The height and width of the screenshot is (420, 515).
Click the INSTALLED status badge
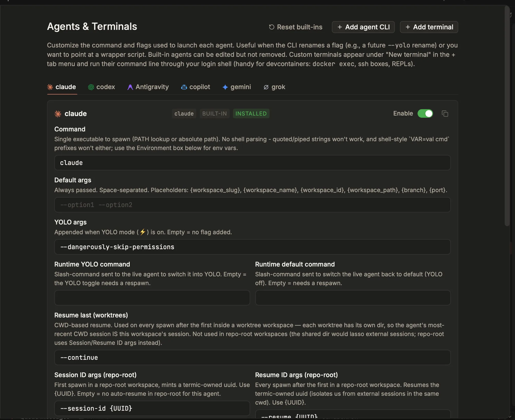[x=251, y=114]
